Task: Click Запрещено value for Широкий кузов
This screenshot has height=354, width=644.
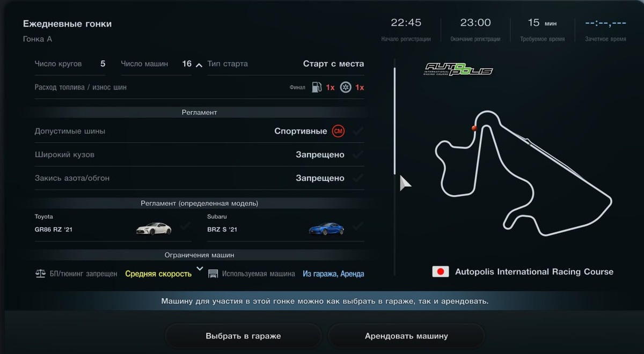Action: [320, 154]
